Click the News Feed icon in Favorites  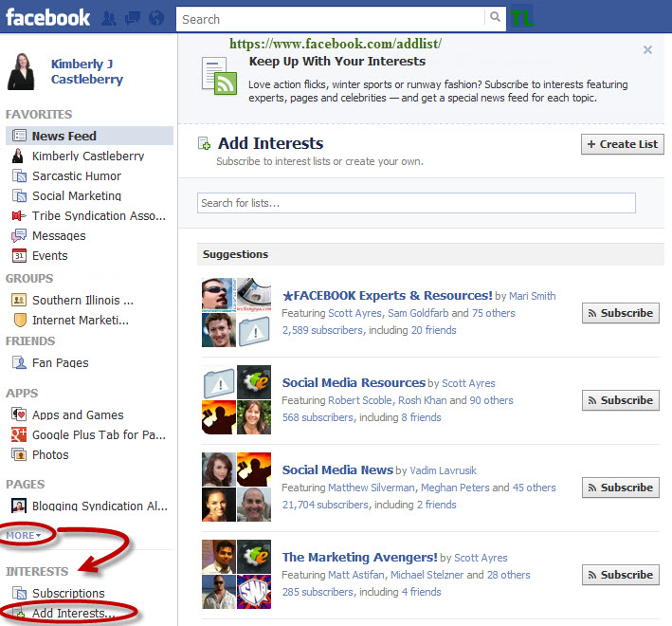pyautogui.click(x=19, y=136)
